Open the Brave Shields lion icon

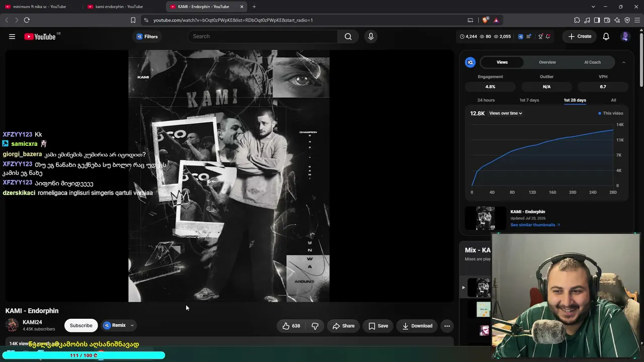pyautogui.click(x=485, y=20)
